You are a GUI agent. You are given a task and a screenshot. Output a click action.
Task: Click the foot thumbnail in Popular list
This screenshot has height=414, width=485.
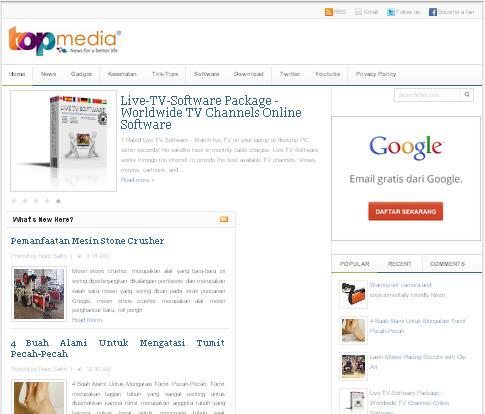[353, 330]
